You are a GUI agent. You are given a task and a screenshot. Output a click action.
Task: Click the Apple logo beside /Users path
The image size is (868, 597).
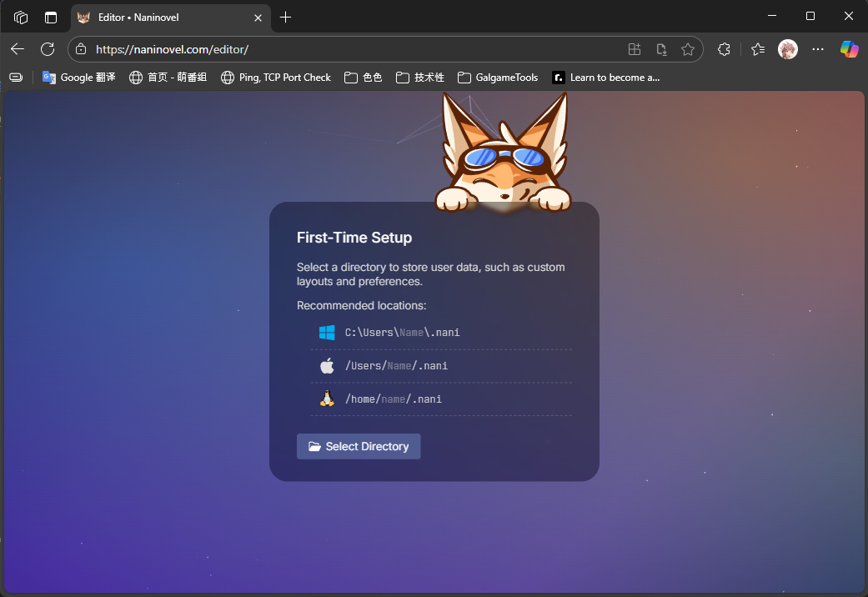pyautogui.click(x=327, y=366)
